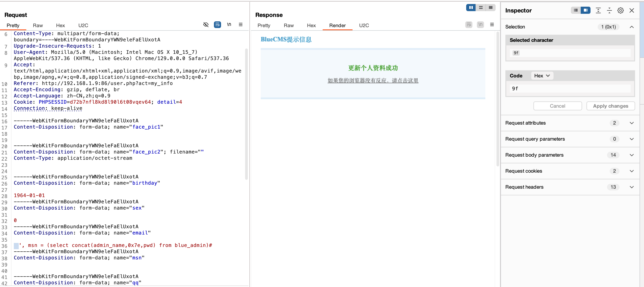Viewport: 644px width, 287px height.
Task: Click the User-Agent header line
Action: 121,55
